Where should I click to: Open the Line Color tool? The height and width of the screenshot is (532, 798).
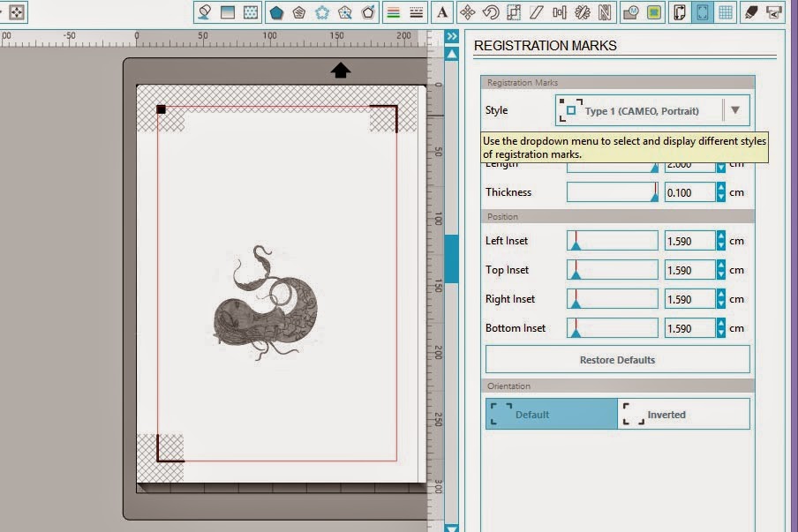tap(393, 12)
